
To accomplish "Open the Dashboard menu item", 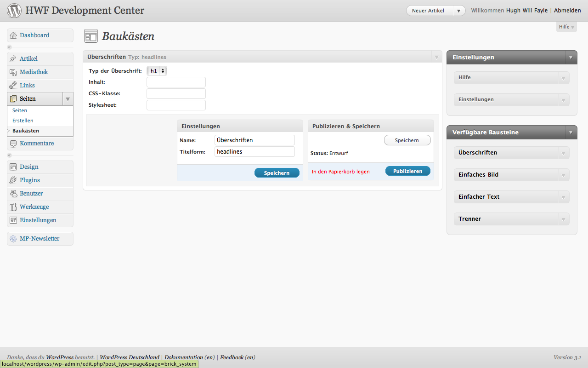I will pos(40,35).
